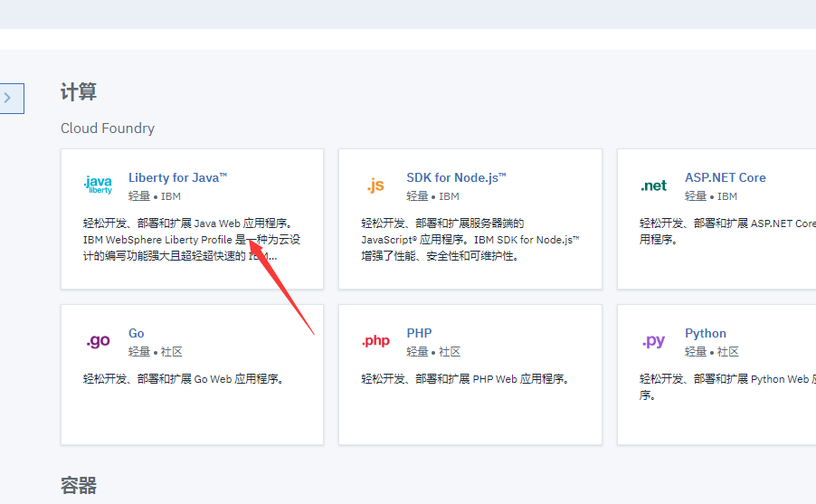Image resolution: width=816 pixels, height=504 pixels.
Task: Click the Liberty for Java description text
Action: tap(192, 240)
